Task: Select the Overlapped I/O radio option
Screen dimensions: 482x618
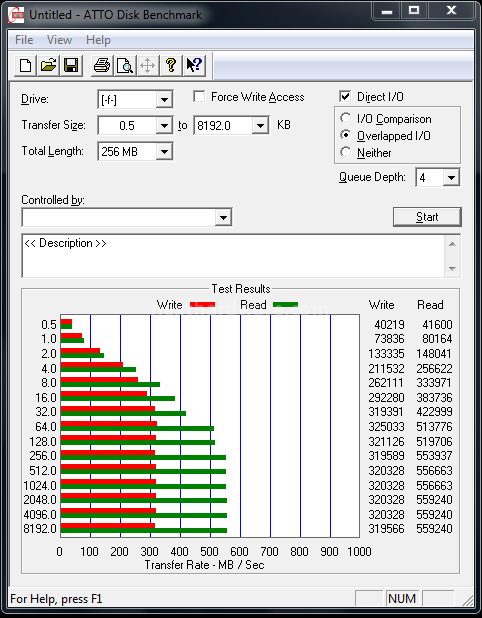Action: point(346,135)
